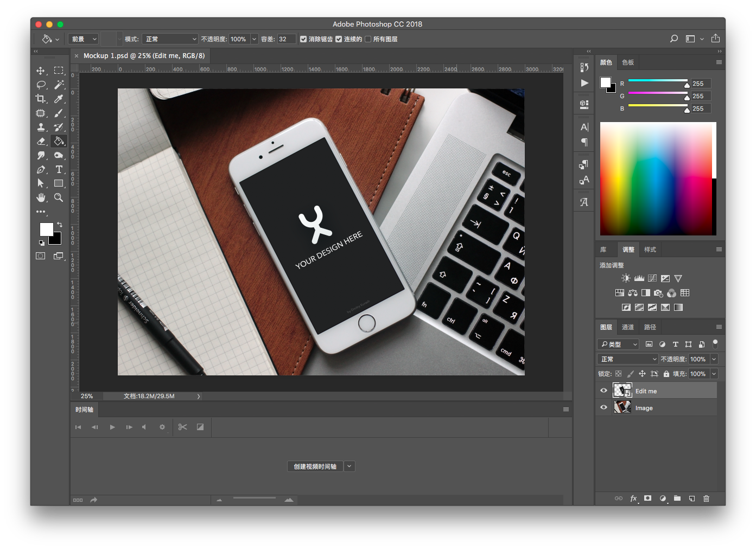This screenshot has height=549, width=756.
Task: Open dropdown arrow beside 创建视频时间轴
Action: [x=350, y=466]
